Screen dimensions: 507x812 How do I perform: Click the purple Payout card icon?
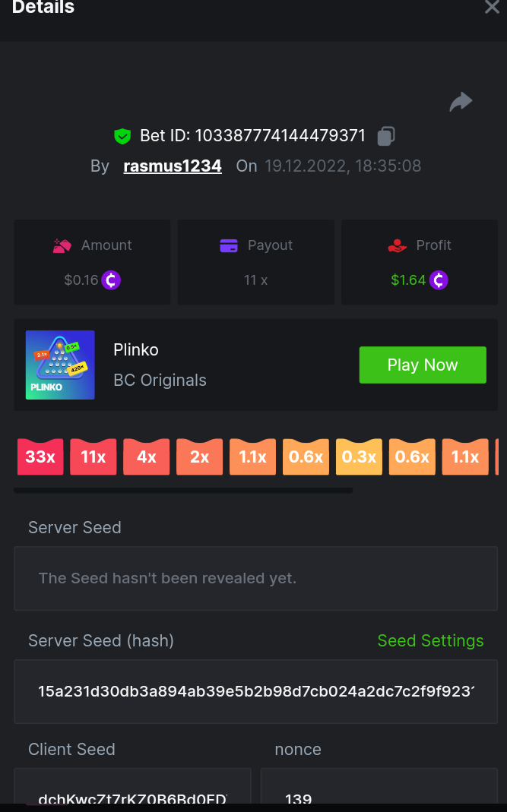229,245
